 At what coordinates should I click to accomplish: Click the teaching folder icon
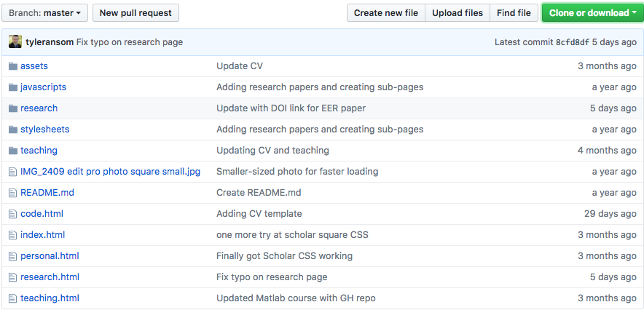tap(13, 151)
